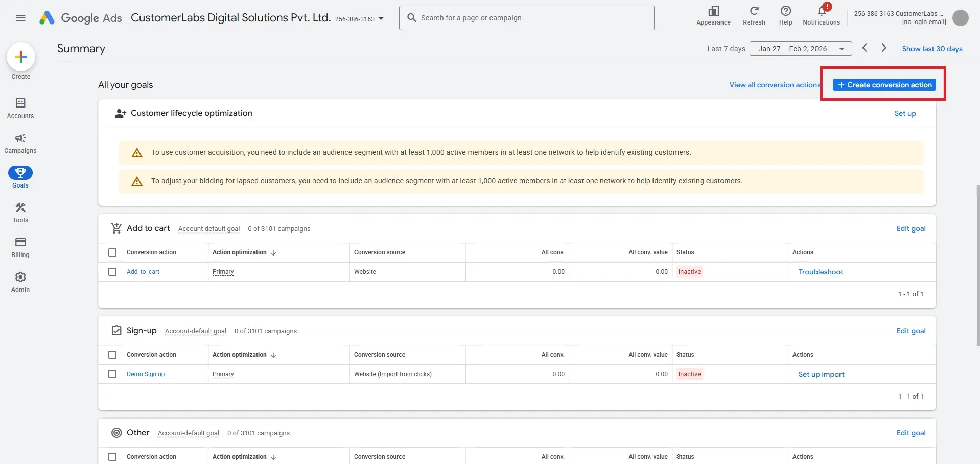Open the Notifications bell
980x464 pixels.
[x=822, y=11]
